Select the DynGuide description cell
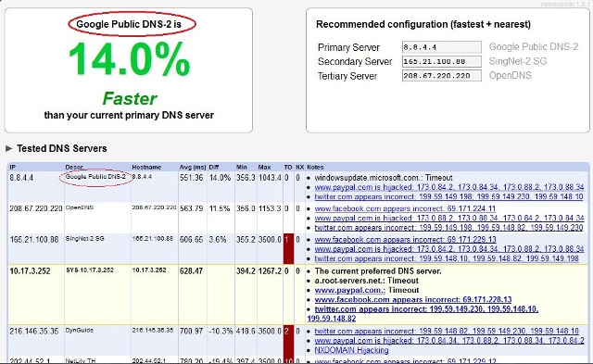The height and width of the screenshot is (364, 593). [x=79, y=330]
